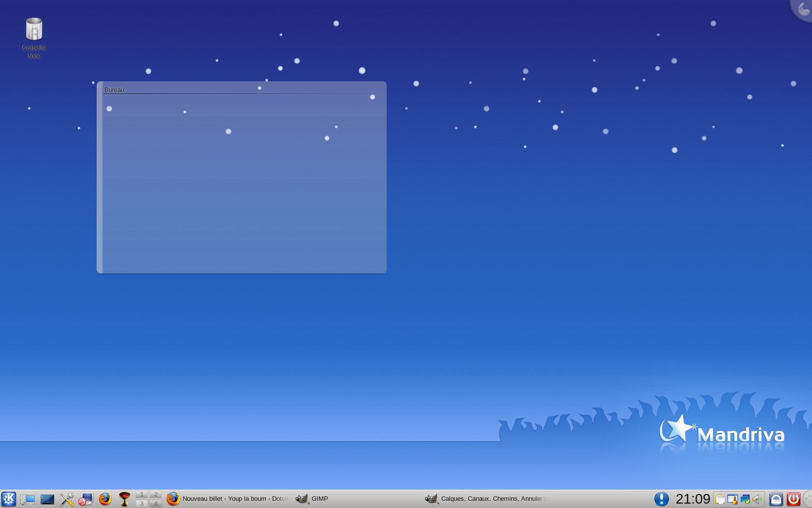Screen dimensions: 812x508
Task: Lock the screen using the panel button
Action: (776, 499)
